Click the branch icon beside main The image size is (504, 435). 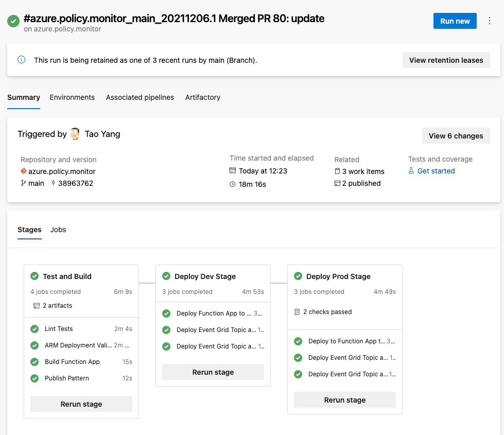pos(24,183)
